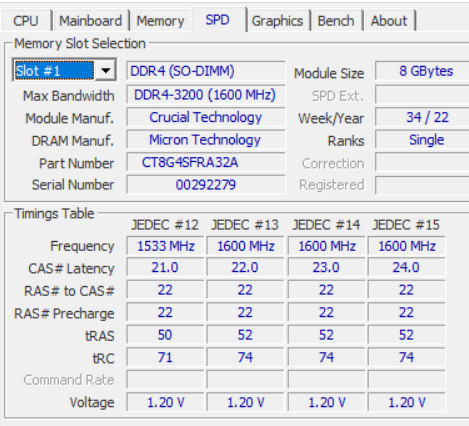Image resolution: width=469 pixels, height=426 pixels.
Task: Switch to the CPU tab
Action: tap(26, 21)
